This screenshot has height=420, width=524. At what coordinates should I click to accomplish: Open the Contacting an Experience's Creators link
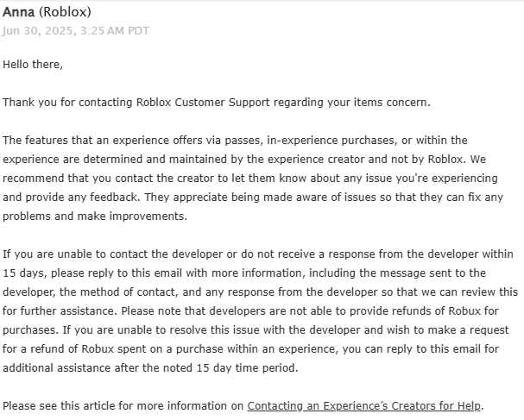[364, 405]
